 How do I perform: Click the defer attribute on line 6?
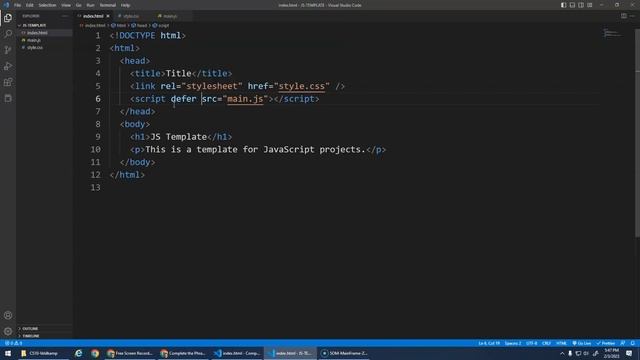183,99
